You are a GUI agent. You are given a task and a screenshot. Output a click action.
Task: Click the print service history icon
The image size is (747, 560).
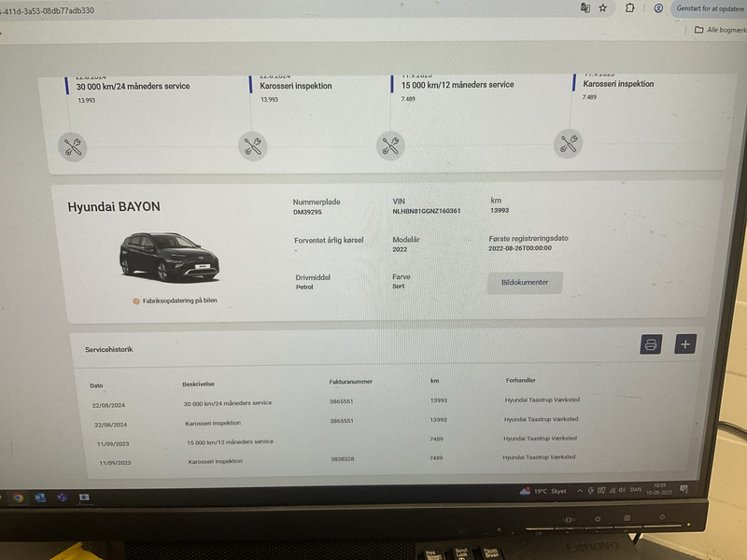click(651, 344)
